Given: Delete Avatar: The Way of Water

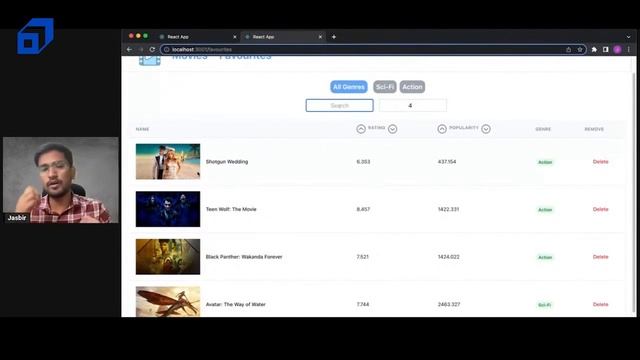Looking at the screenshot, I should pos(600,304).
